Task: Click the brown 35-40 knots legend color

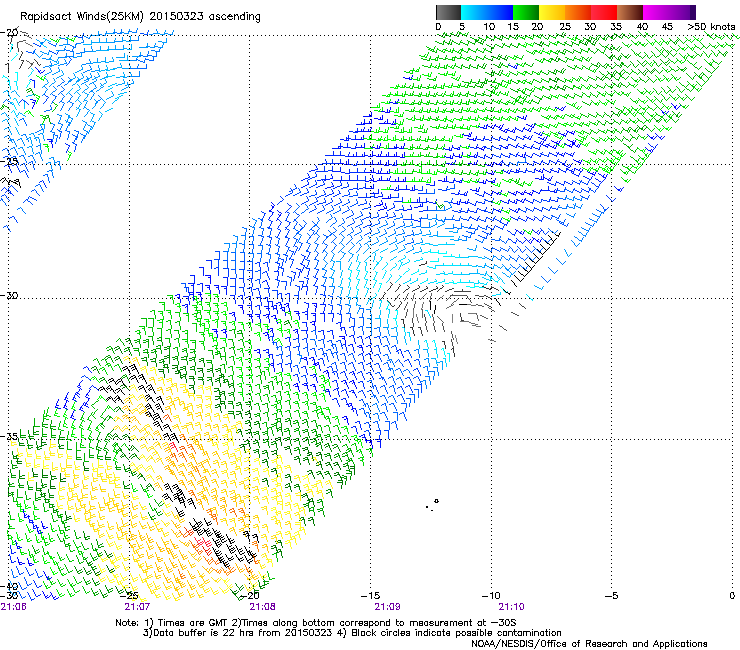Action: [630, 12]
